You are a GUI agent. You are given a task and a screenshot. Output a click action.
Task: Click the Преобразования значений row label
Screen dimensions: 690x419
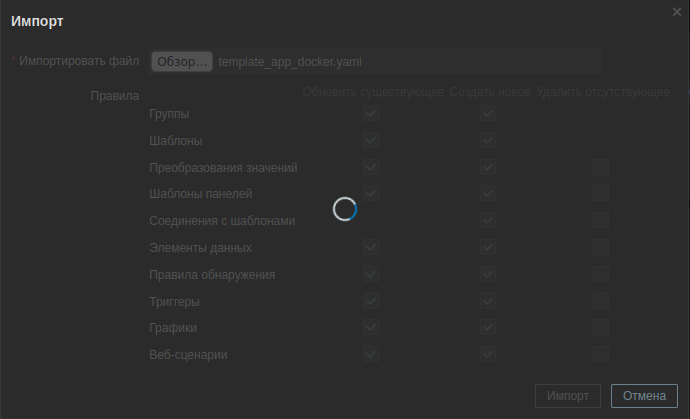point(223,168)
